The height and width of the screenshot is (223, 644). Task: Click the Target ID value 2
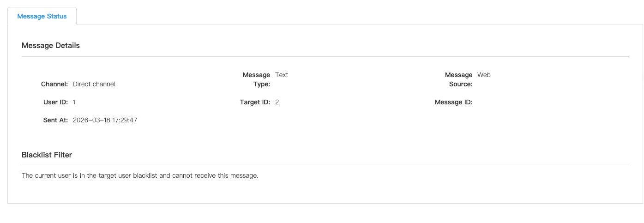pyautogui.click(x=277, y=102)
